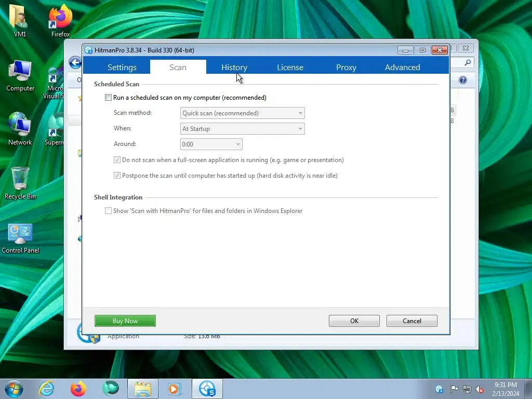Close the background Explorer window
This screenshot has width=532, height=399.
tap(466, 48)
